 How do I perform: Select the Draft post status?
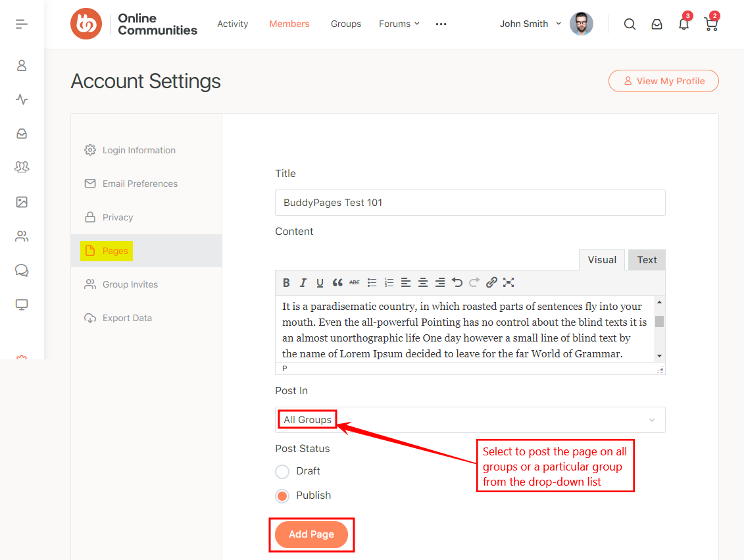tap(282, 471)
